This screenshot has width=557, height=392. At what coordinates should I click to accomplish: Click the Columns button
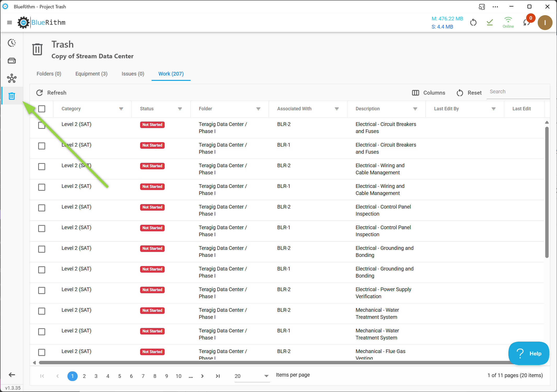click(428, 93)
